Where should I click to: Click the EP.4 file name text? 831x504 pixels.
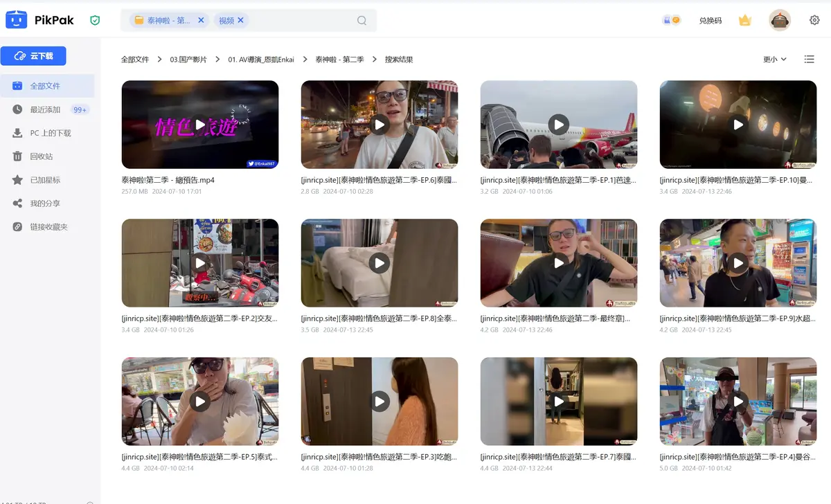click(738, 457)
